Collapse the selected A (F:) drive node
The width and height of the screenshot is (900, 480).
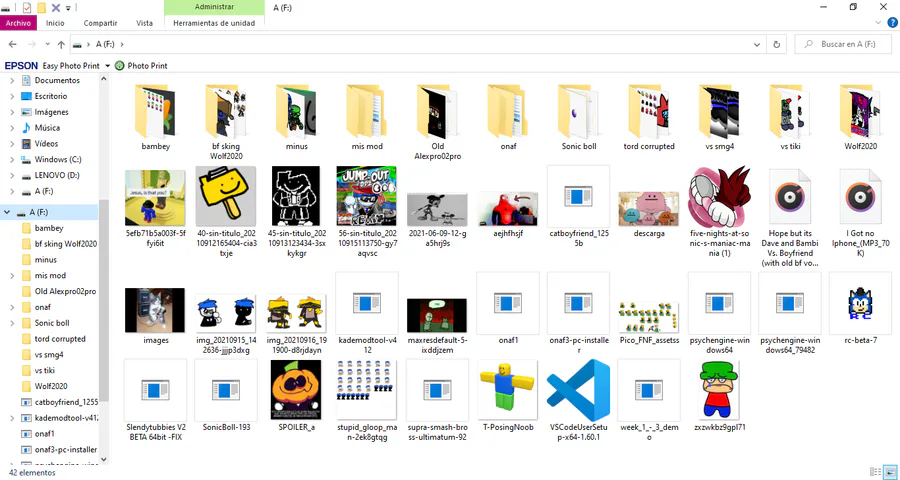tap(7, 212)
